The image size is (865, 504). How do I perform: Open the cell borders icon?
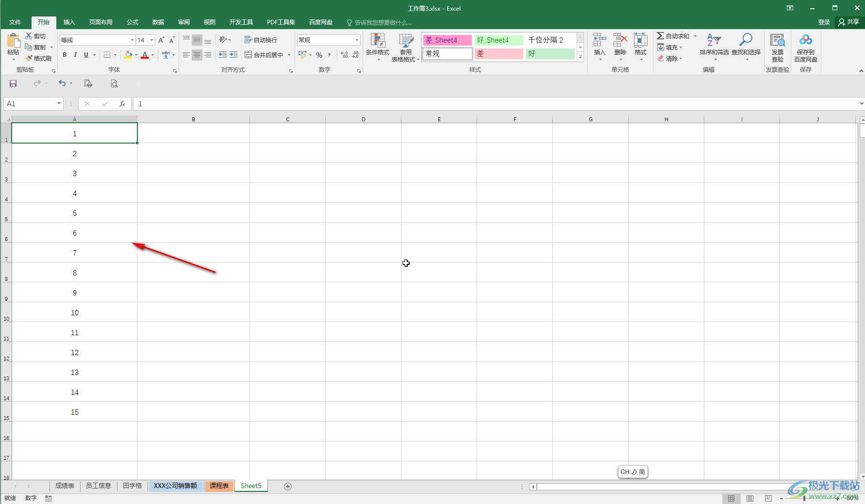(107, 55)
